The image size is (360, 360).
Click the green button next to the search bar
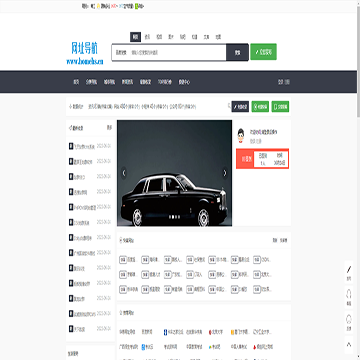click(263, 52)
